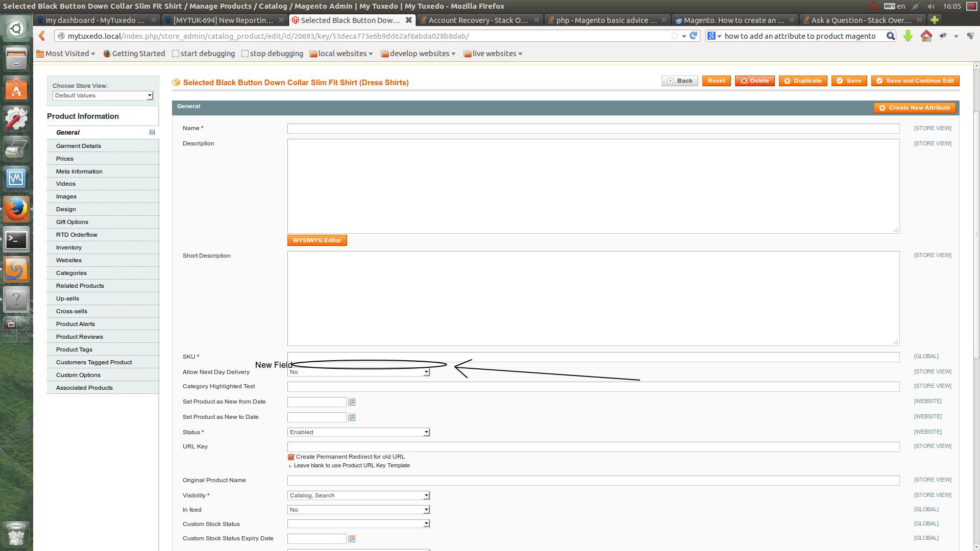Expand the Status Enabled dropdown
The width and height of the screenshot is (980, 551).
coord(358,432)
